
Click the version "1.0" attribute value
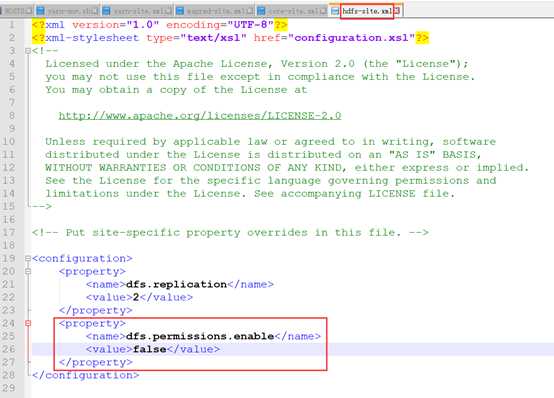pyautogui.click(x=143, y=25)
